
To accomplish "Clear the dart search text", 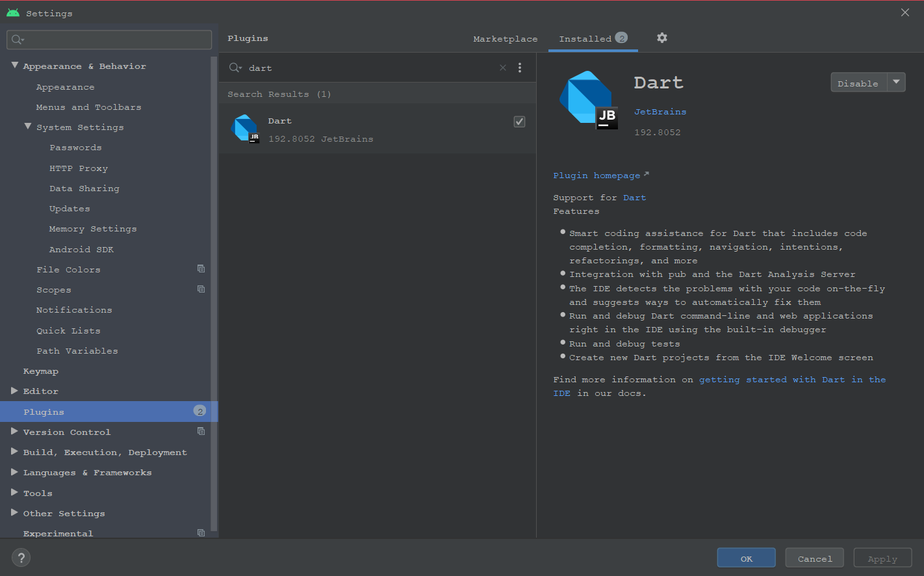I will pos(502,68).
